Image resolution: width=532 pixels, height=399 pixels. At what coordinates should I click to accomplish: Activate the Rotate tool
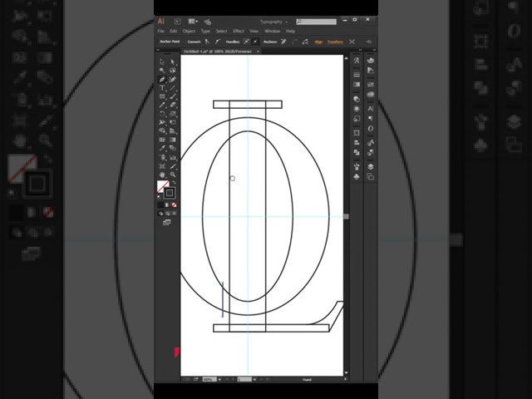pos(162,114)
